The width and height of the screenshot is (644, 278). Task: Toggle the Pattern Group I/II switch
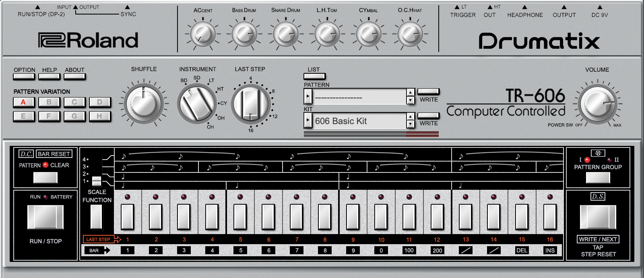[x=598, y=177]
